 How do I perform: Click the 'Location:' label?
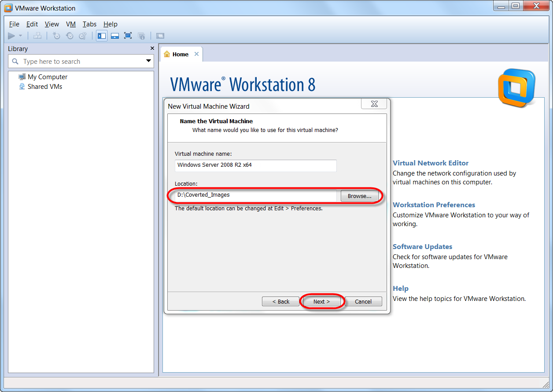(186, 184)
